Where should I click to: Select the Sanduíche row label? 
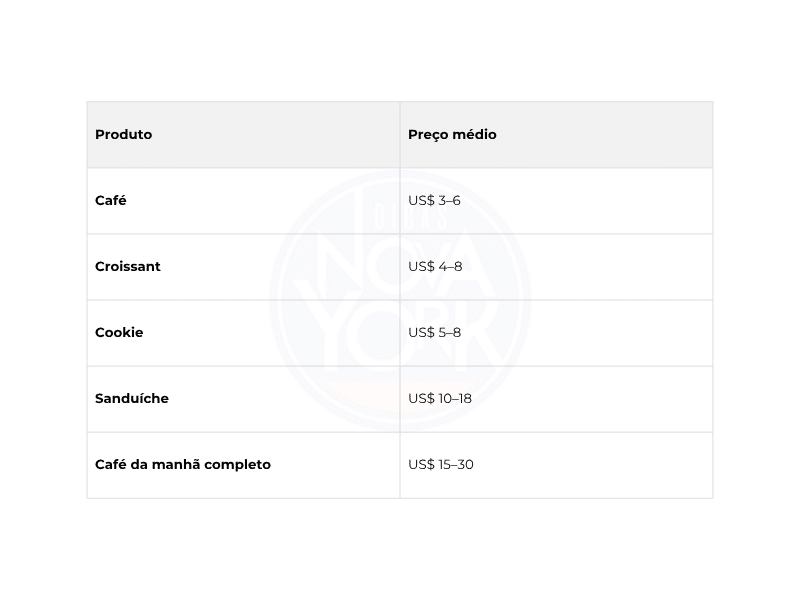click(x=132, y=398)
